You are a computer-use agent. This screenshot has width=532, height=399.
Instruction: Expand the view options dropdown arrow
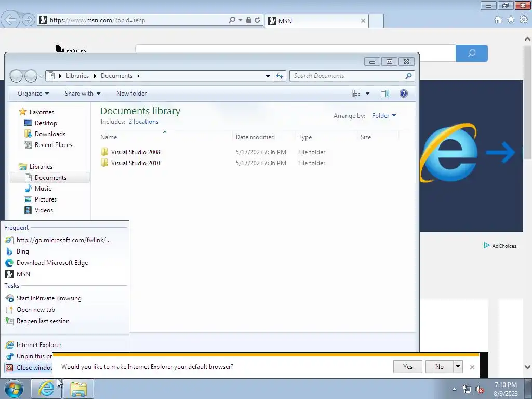367,94
